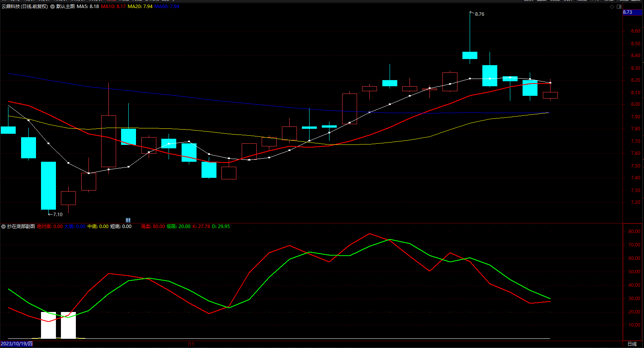Click the 10.00 level on indicator axis

pyautogui.click(x=634, y=325)
